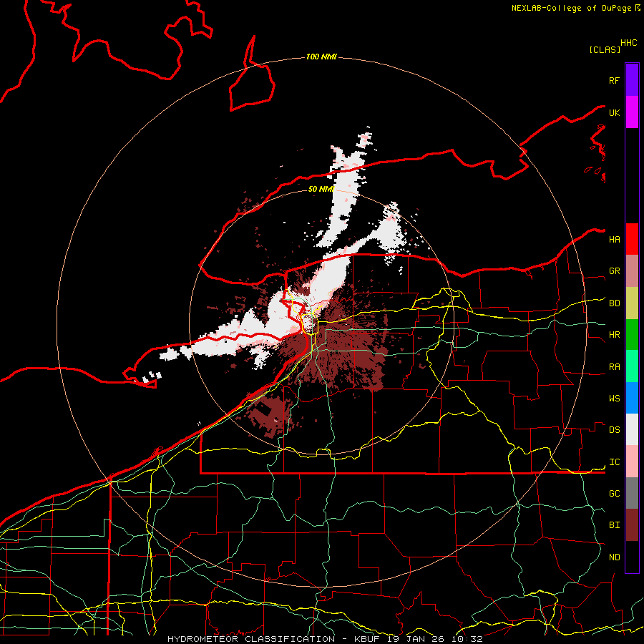The width and height of the screenshot is (644, 644).
Task: Click the IC legend label
Action: [614, 462]
